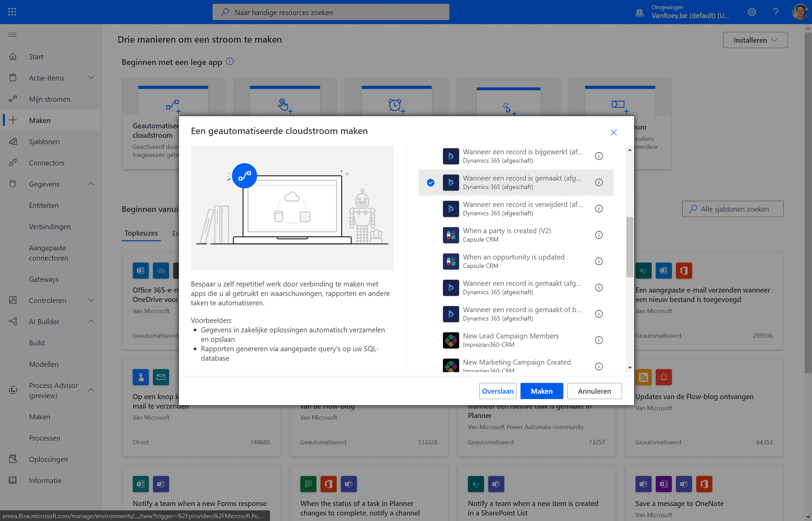Show info for 'New Marketing Campaign Created' trigger
The height and width of the screenshot is (521, 812).
point(599,366)
